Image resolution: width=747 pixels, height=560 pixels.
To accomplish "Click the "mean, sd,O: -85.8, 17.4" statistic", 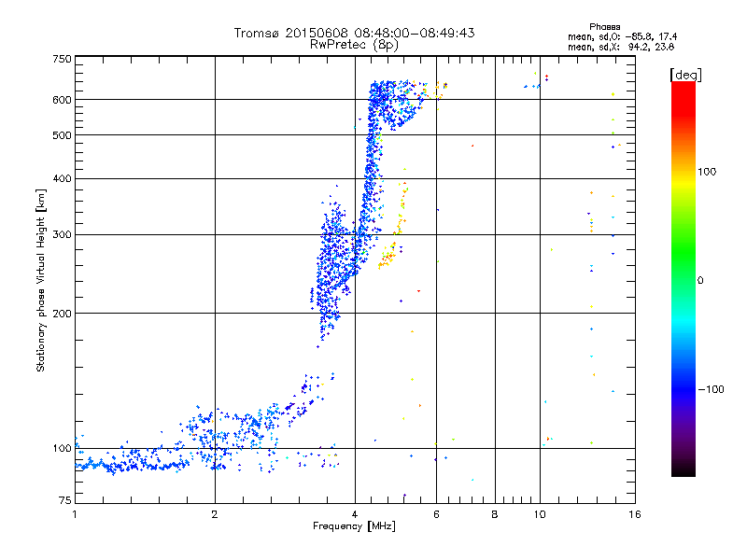I will pos(622,36).
